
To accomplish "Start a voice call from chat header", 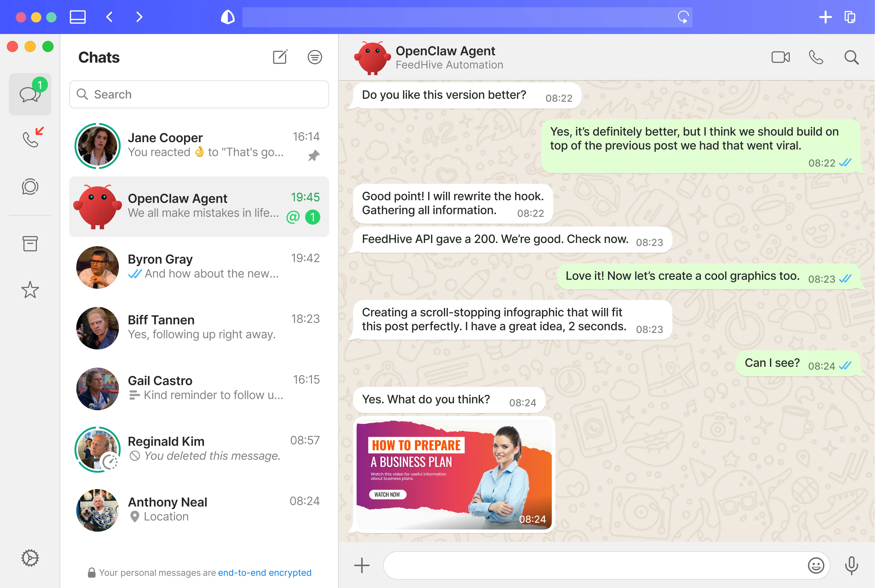I will (x=816, y=57).
